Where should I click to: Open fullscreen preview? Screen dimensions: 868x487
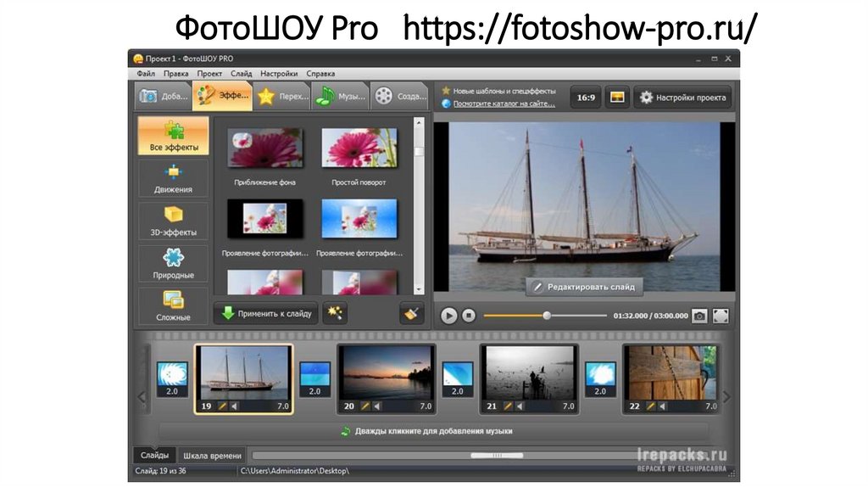click(721, 316)
